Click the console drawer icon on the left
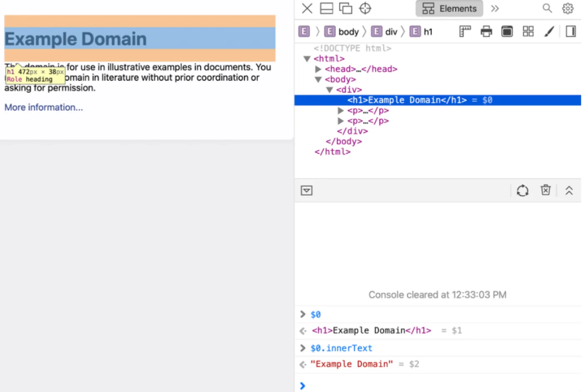 [x=306, y=191]
